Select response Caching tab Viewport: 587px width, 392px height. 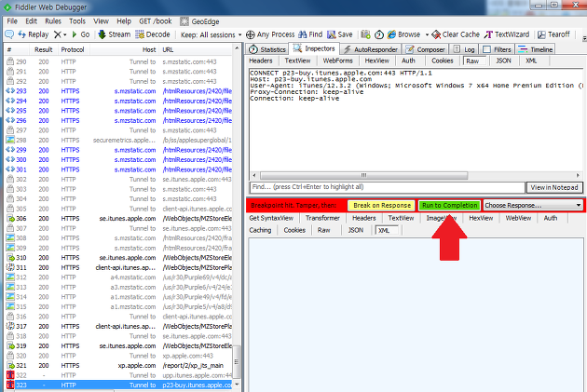tap(260, 230)
